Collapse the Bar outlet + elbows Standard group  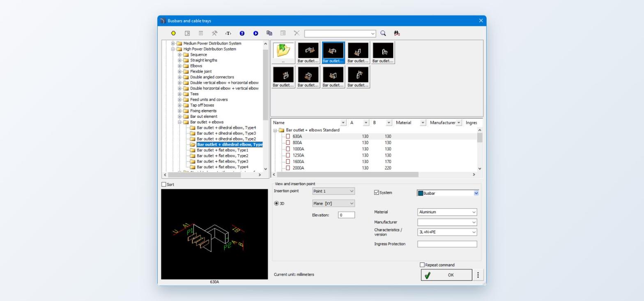(x=275, y=131)
